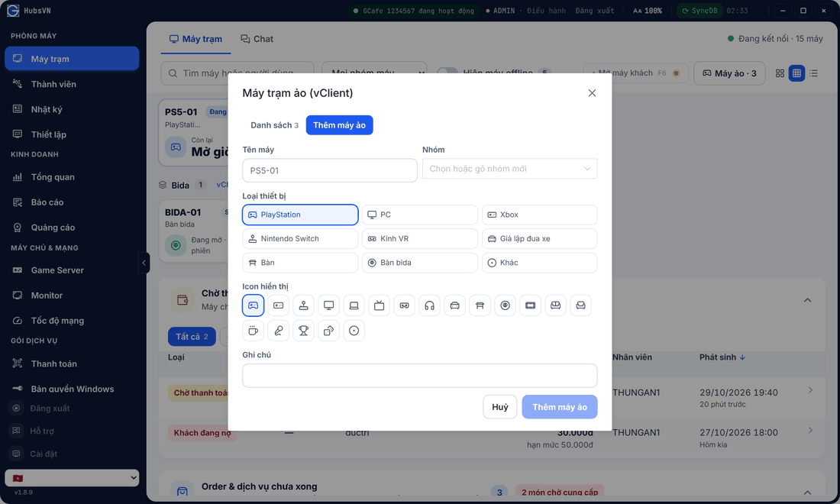840x504 pixels.
Task: Pick the VR goggles icon under Icon hiển thị
Action: 405,305
